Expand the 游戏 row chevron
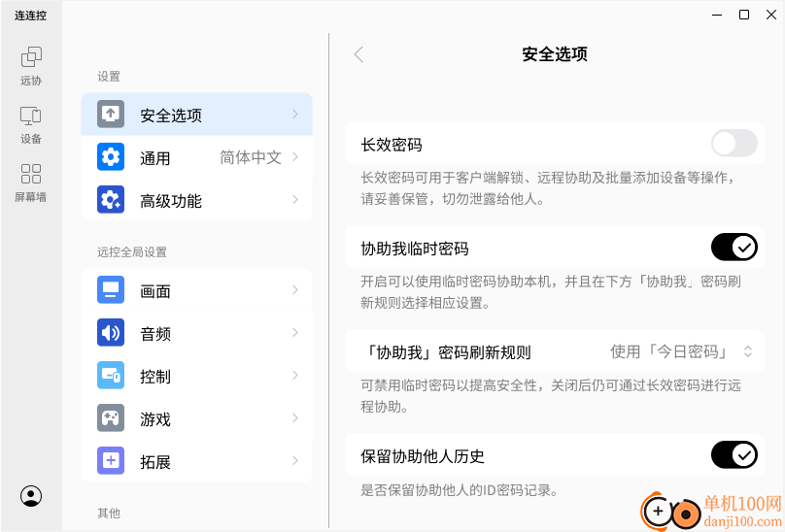The image size is (785, 532). tap(295, 417)
